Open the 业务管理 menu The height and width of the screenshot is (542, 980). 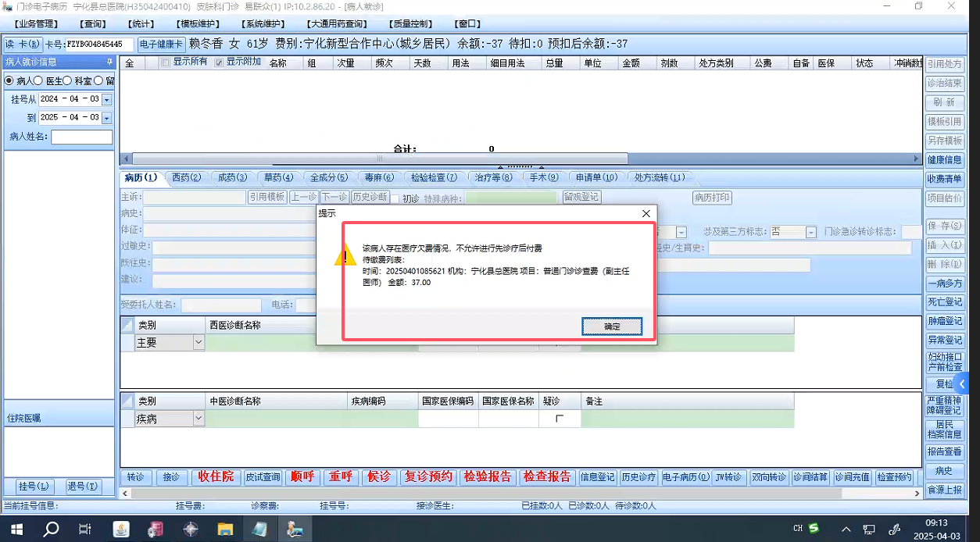pos(38,24)
